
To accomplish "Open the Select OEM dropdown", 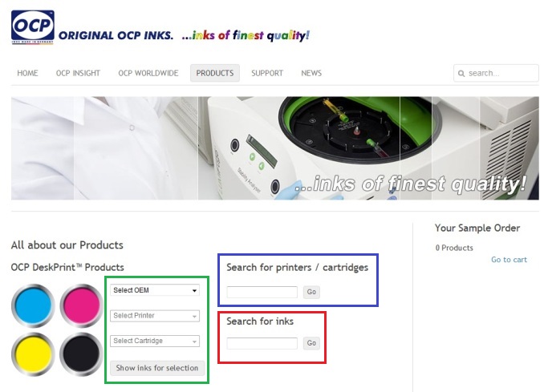I will pyautogui.click(x=155, y=290).
